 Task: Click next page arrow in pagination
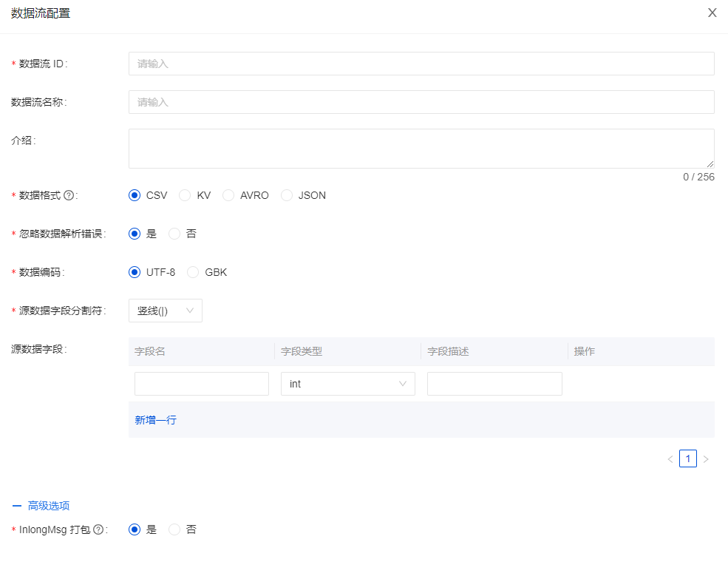[706, 459]
